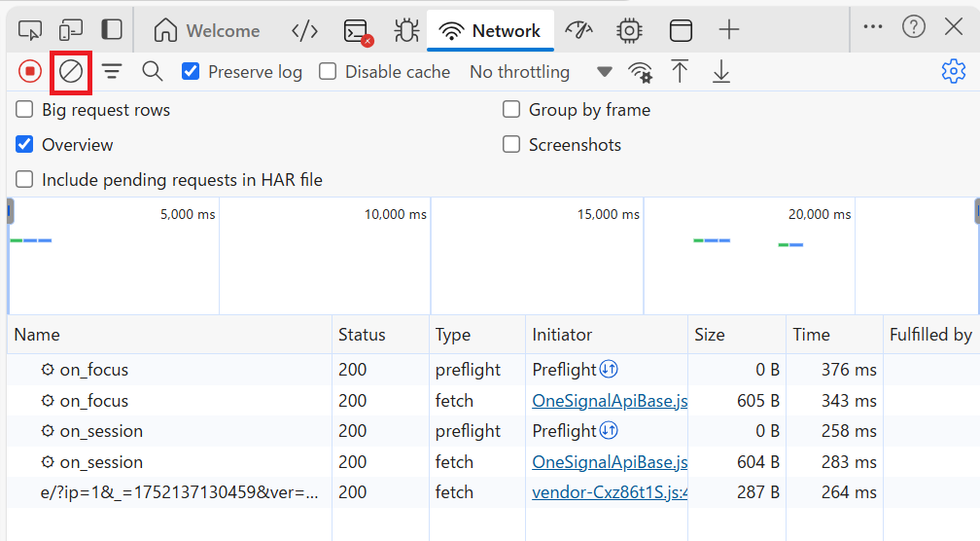
Task: Click the Import HAR upload arrow
Action: (x=680, y=71)
